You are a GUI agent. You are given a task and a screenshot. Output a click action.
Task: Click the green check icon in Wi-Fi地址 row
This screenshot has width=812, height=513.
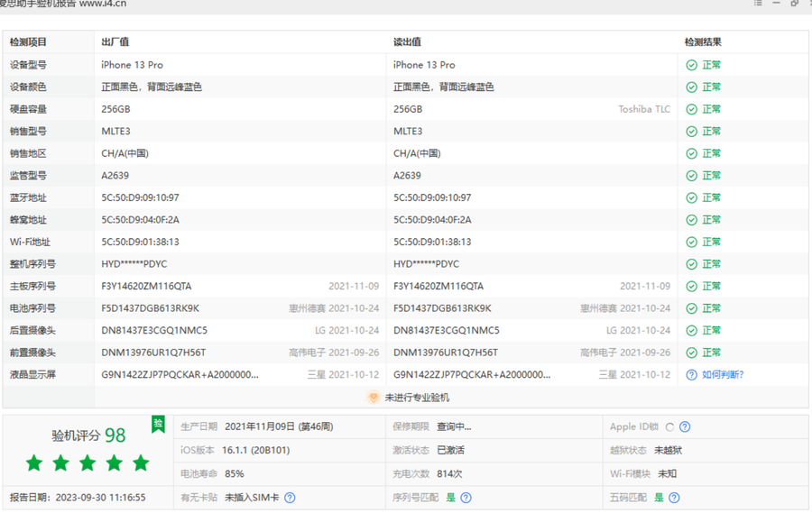point(691,243)
